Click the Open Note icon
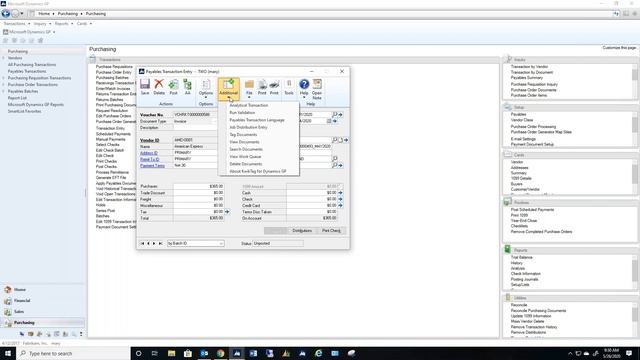Viewport: 640px width, 360px height. pyautogui.click(x=317, y=89)
